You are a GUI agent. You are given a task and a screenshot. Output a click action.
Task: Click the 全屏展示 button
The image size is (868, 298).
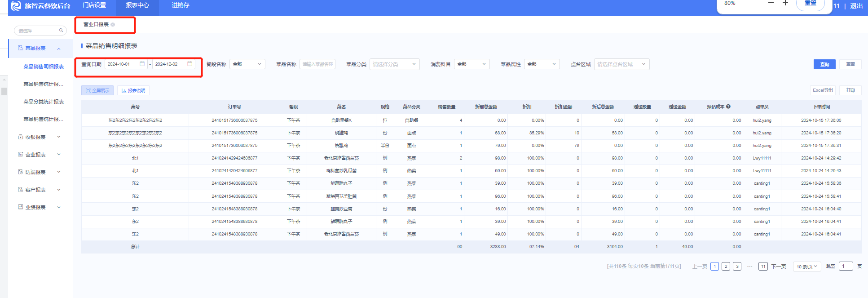[97, 90]
